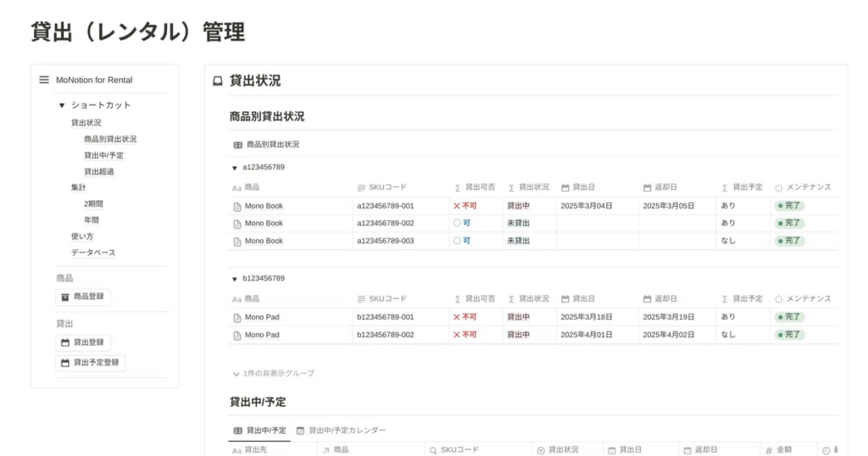Open 貸出超過 link in sidebar

[x=98, y=171]
